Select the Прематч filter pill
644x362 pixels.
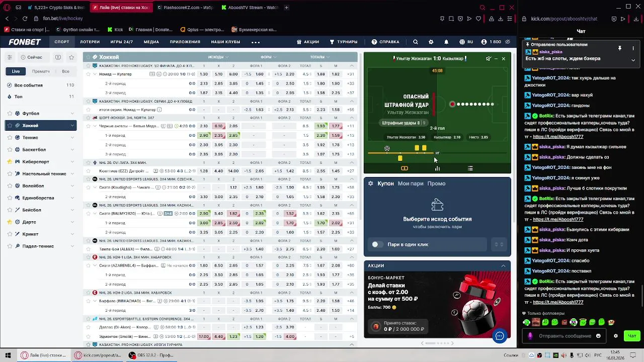(x=41, y=71)
